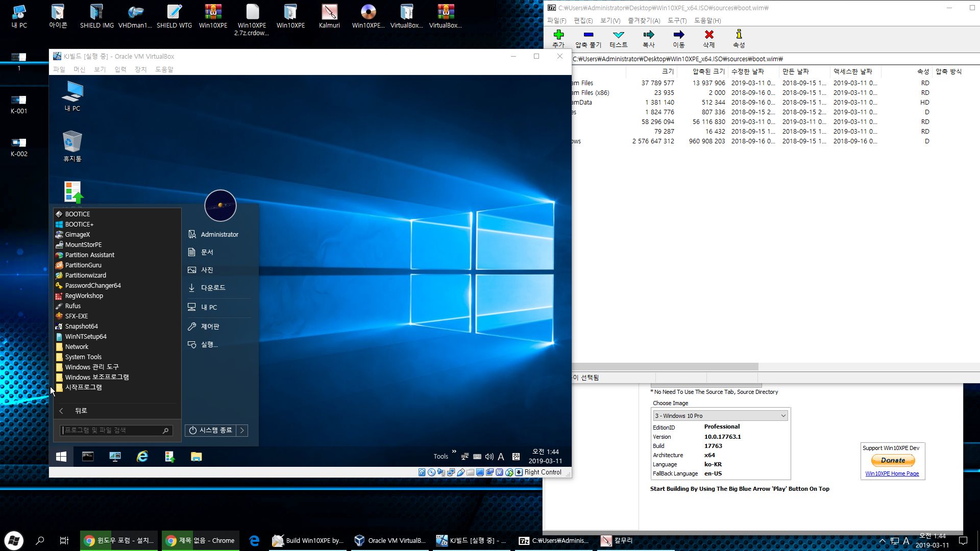Screen dimensions: 980x551
Task: Click 뒤로 back in start menu
Action: [81, 411]
